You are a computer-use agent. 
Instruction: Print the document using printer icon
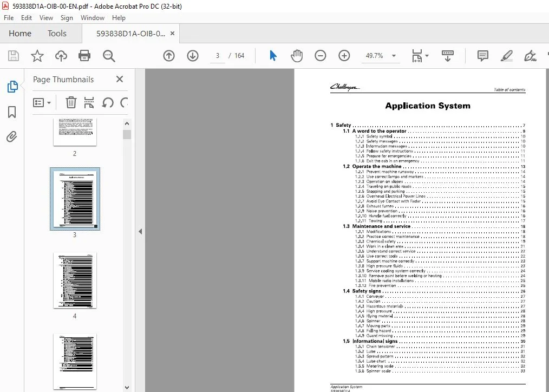pos(84,56)
